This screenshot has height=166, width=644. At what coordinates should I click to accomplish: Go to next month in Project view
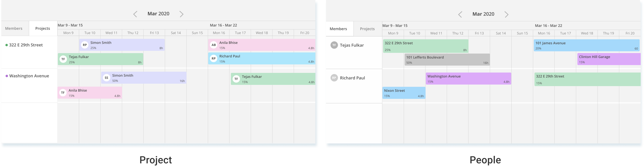(182, 14)
